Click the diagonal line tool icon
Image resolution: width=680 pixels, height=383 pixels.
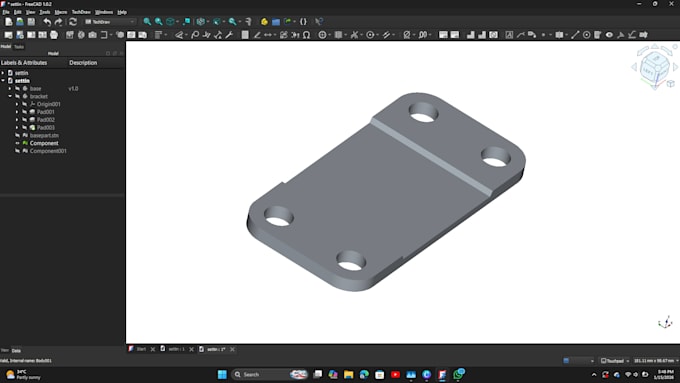click(x=575, y=35)
